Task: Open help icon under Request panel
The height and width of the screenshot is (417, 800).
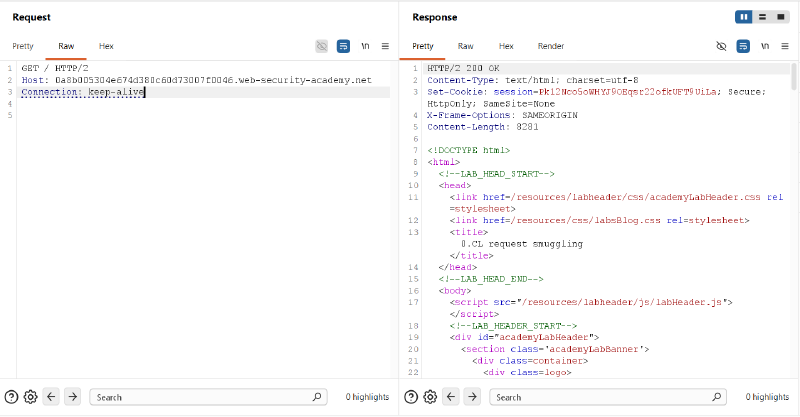Action: point(11,397)
